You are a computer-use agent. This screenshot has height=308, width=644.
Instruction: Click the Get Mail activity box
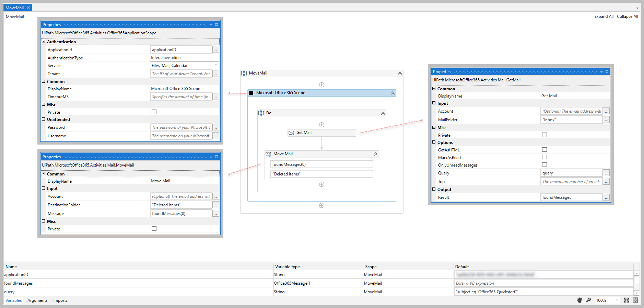322,133
